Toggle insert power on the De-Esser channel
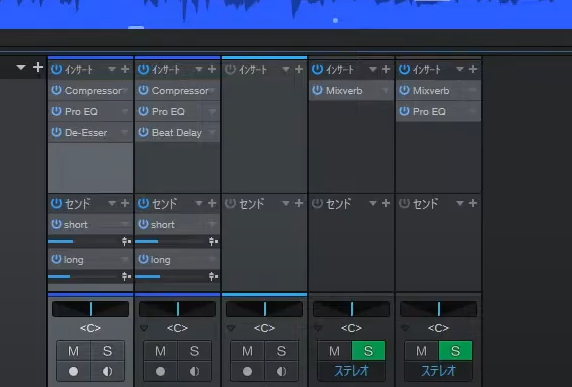Image resolution: width=572 pixels, height=387 pixels. point(57,69)
